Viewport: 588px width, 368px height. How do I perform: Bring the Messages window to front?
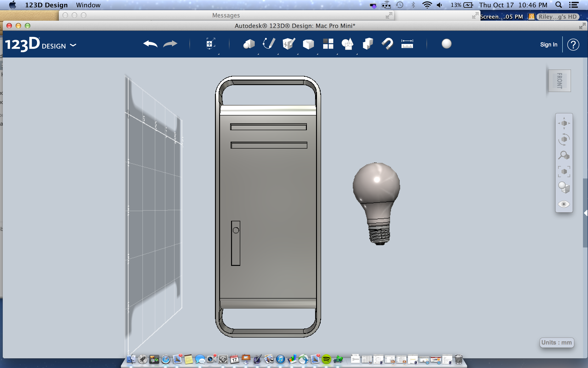pos(226,15)
